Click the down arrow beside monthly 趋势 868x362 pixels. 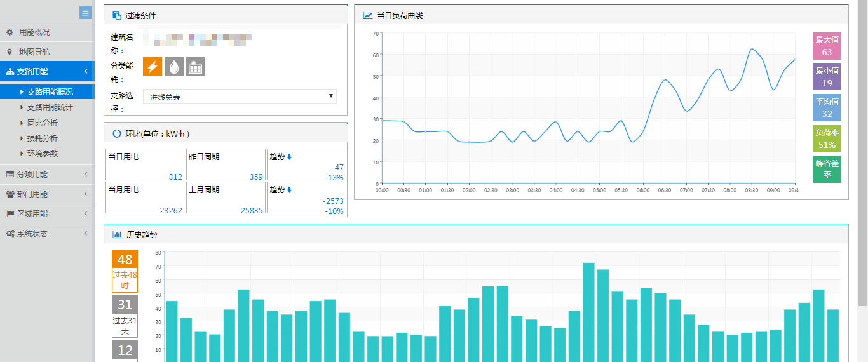click(x=289, y=189)
